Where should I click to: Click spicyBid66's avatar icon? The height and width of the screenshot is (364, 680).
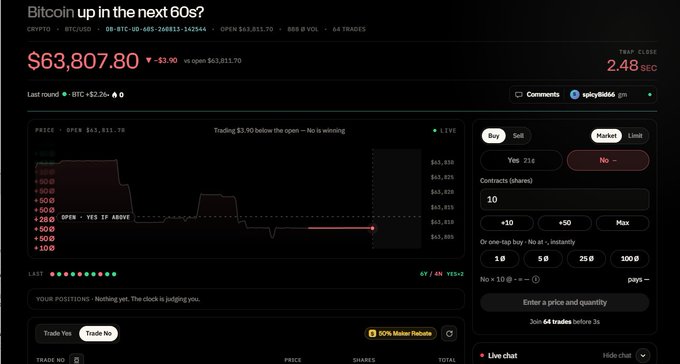575,95
